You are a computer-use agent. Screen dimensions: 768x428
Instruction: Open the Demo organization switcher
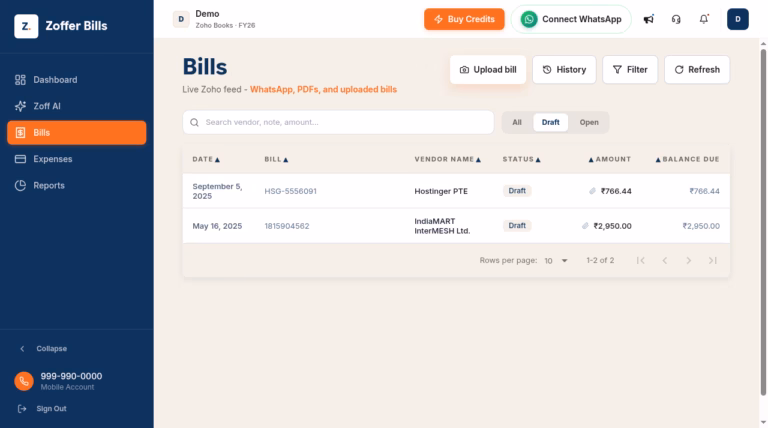point(215,19)
